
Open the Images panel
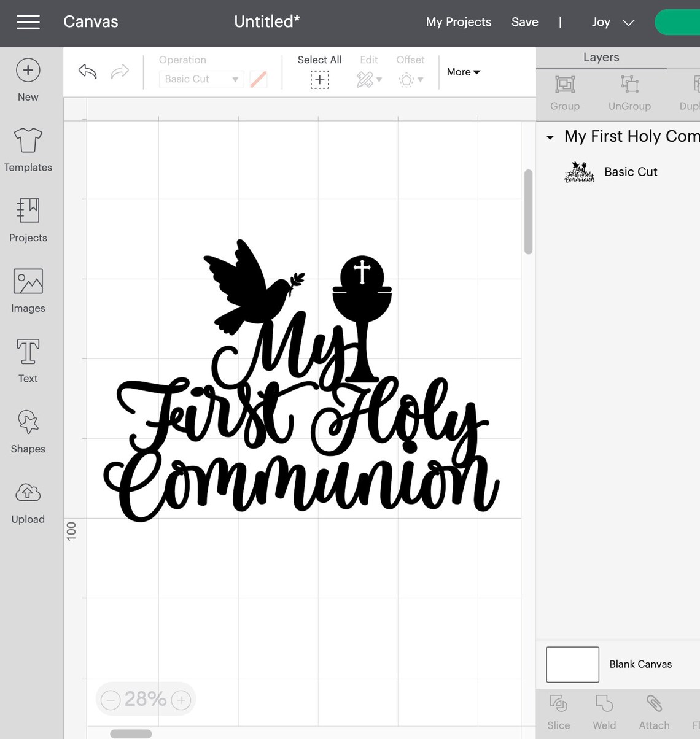(x=28, y=292)
